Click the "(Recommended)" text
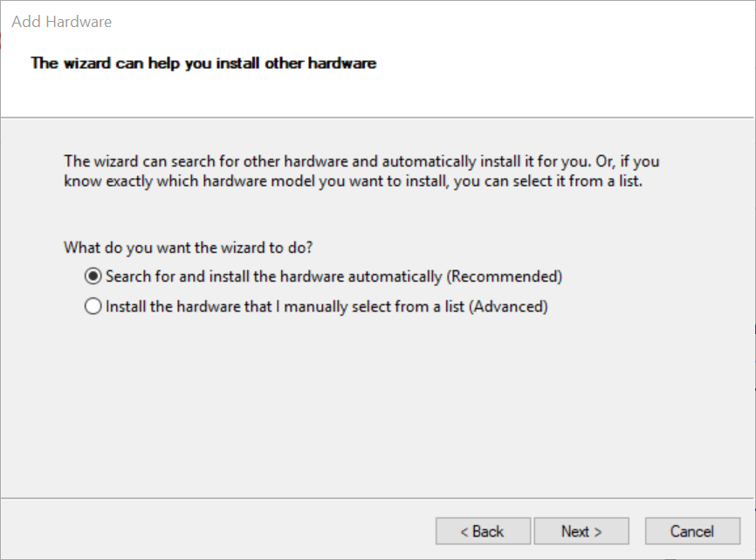 coord(505,277)
